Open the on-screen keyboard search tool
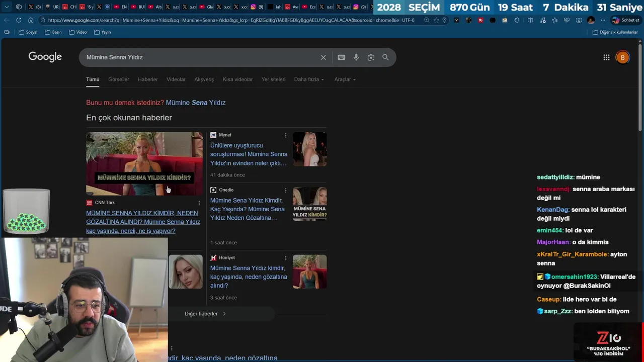Viewport: 644px width, 362px height. (342, 57)
